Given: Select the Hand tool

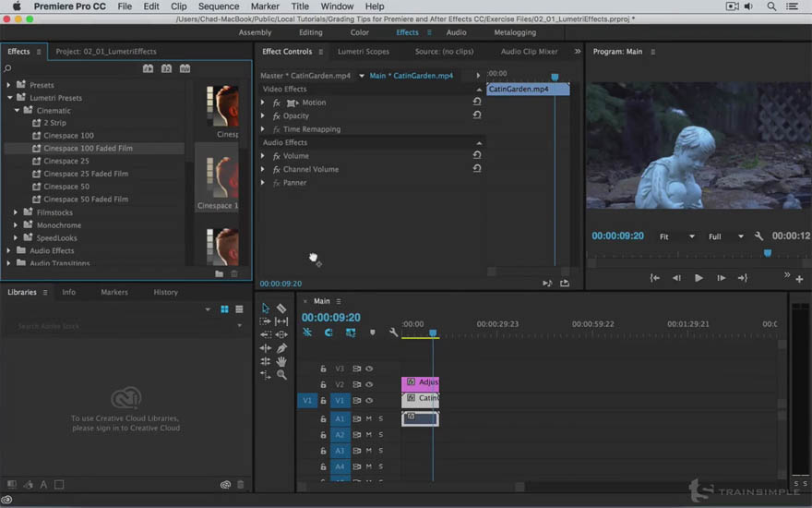Looking at the screenshot, I should tap(281, 362).
